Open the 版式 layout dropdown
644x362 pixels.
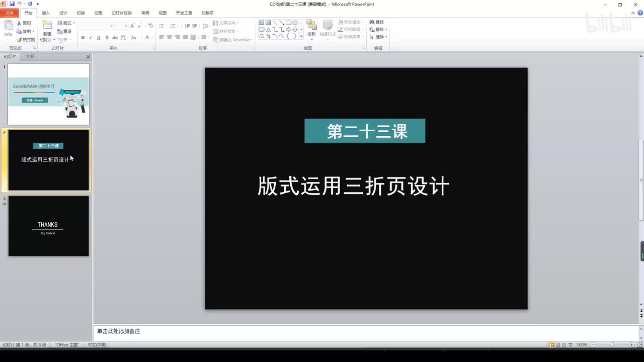click(x=66, y=23)
